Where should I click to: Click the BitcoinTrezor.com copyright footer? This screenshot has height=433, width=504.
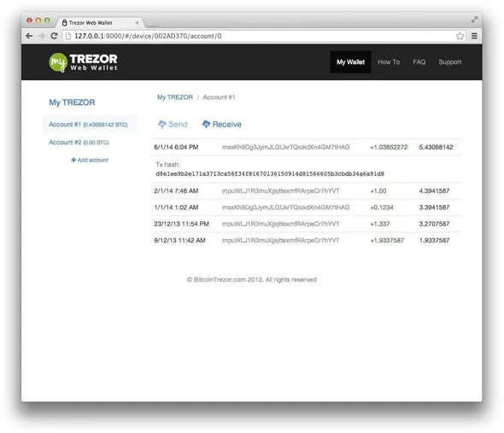tap(252, 279)
